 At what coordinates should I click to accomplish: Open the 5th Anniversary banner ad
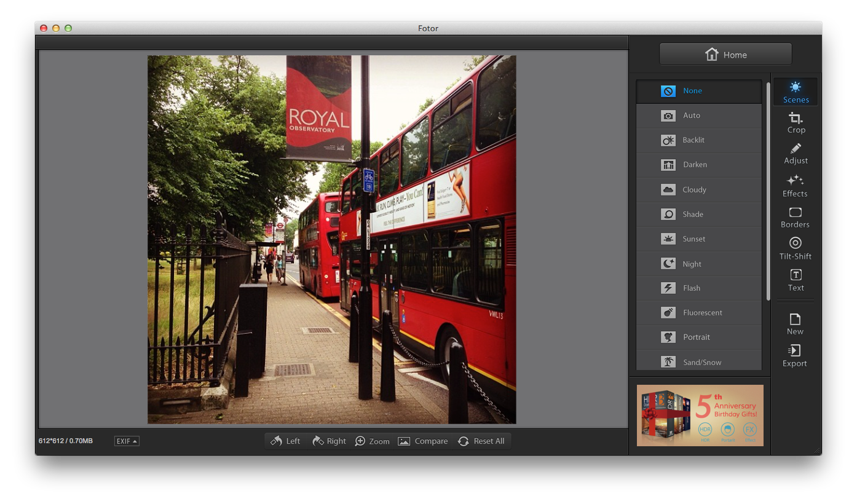[700, 415]
